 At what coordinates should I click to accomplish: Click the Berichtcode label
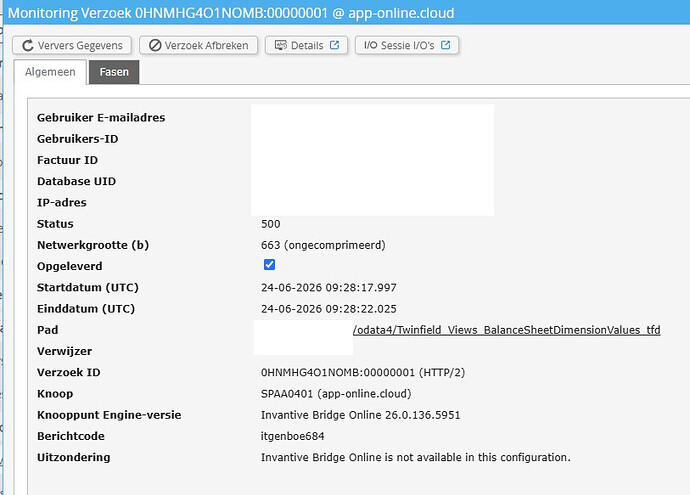[71, 436]
